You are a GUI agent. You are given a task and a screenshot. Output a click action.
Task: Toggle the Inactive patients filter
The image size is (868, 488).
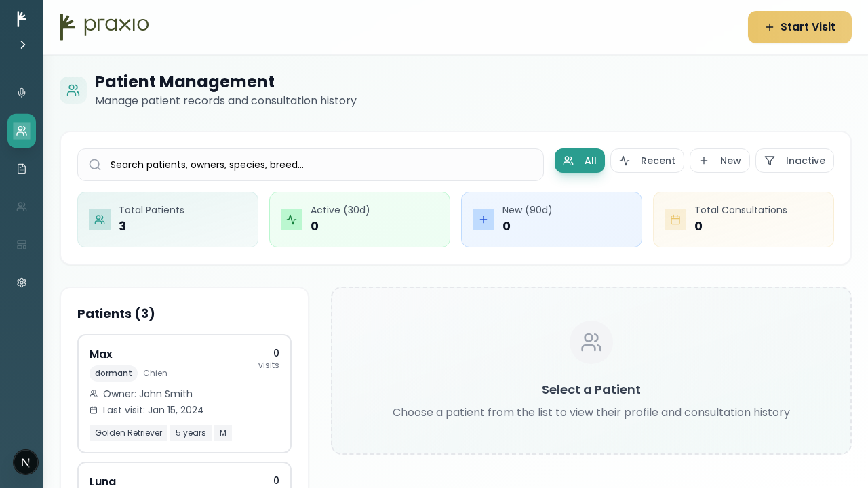795,161
